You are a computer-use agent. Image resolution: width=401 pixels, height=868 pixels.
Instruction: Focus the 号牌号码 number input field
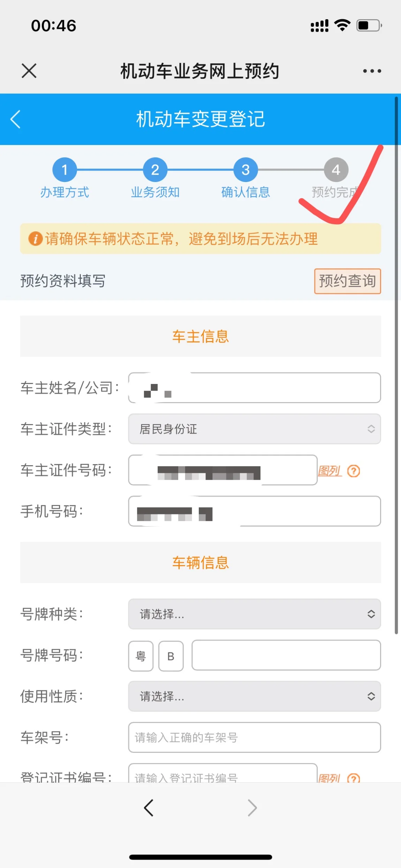click(286, 655)
